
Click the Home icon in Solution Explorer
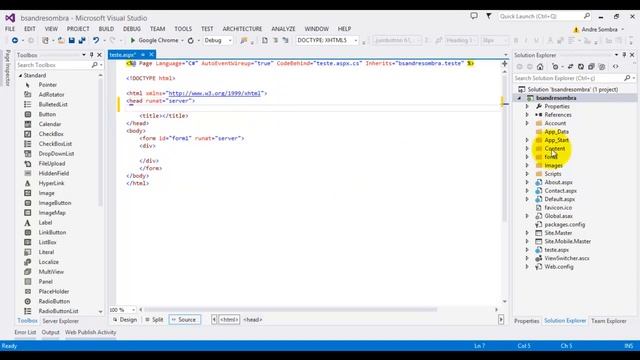[540, 67]
